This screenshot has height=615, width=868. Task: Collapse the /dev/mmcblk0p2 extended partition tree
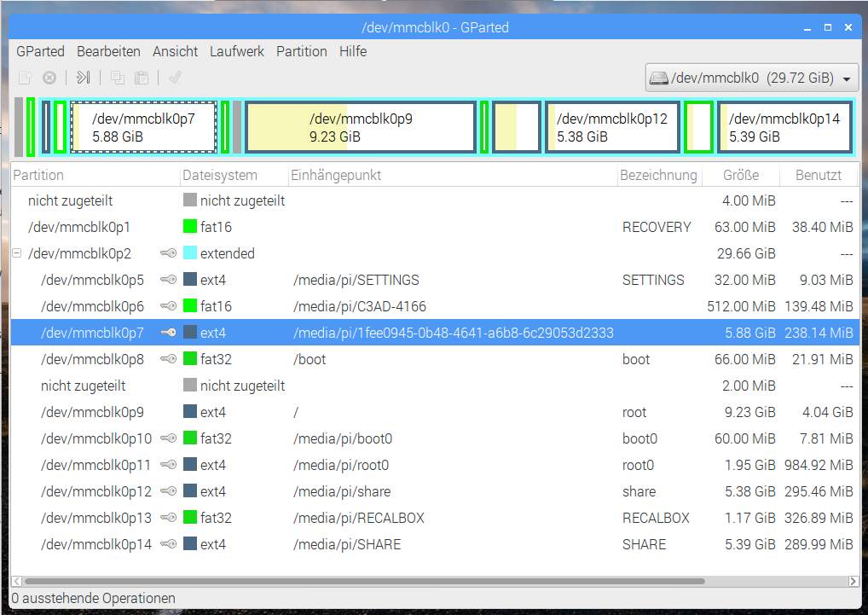click(17, 253)
